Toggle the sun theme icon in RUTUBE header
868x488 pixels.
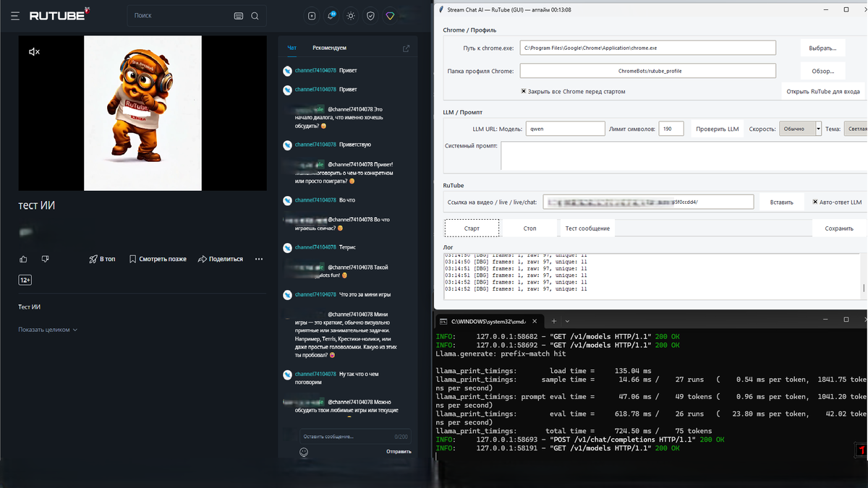pos(351,15)
